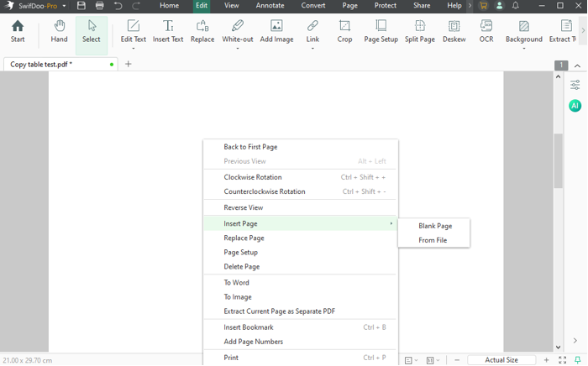
Task: Zoom out with the minus button
Action: click(x=457, y=360)
